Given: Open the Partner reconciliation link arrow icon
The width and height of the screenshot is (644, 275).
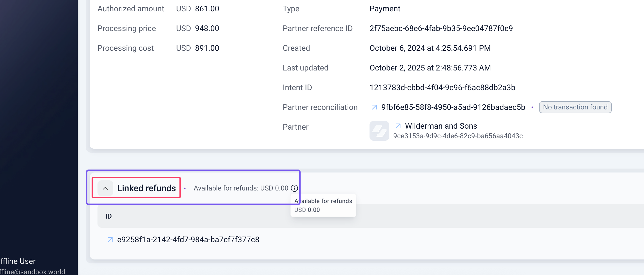Looking at the screenshot, I should point(374,107).
